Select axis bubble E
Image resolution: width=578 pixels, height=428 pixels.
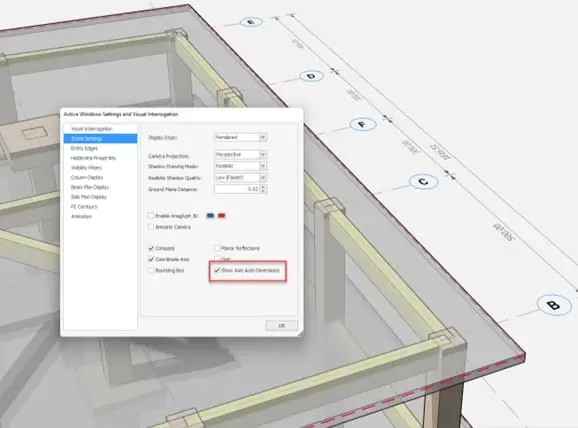pos(251,22)
